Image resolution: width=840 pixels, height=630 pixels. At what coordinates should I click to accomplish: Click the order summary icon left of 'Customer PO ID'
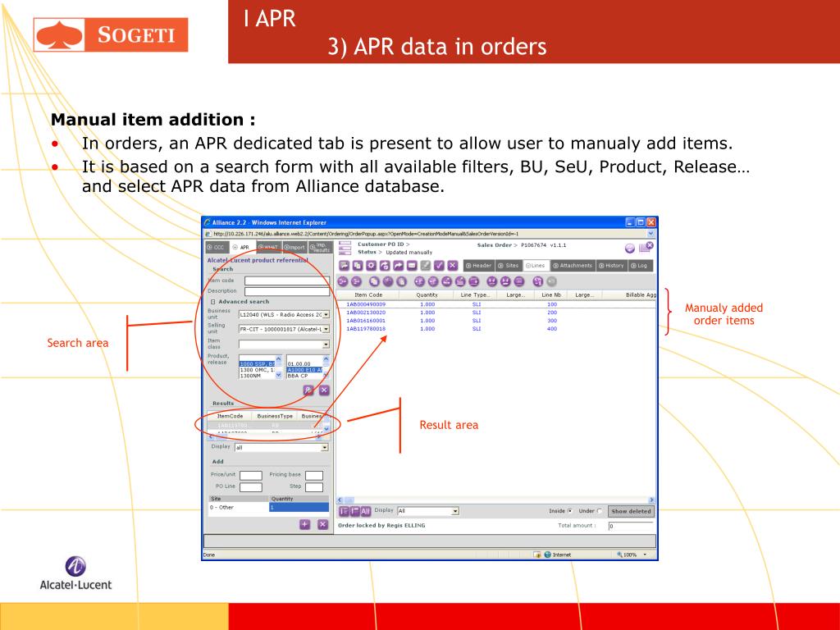pos(345,248)
